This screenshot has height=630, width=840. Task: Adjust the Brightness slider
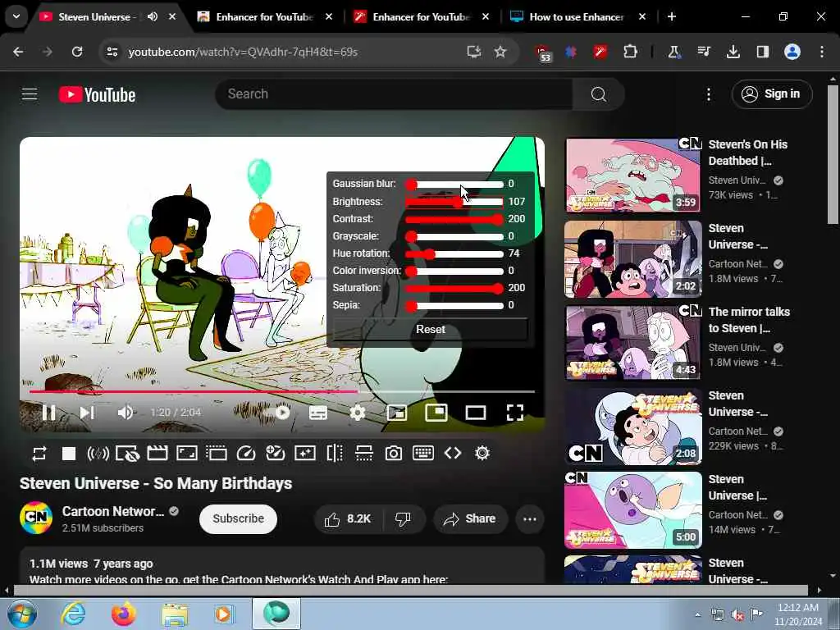(454, 202)
